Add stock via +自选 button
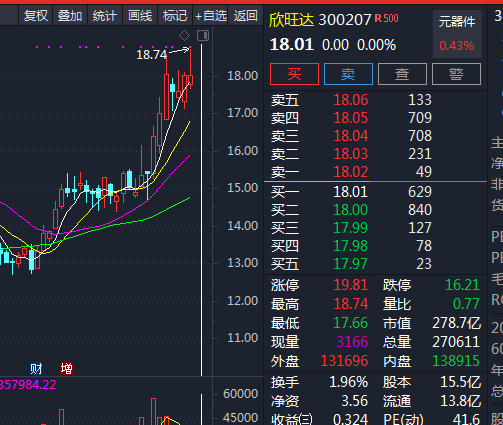The width and height of the screenshot is (503, 425). pyautogui.click(x=210, y=16)
